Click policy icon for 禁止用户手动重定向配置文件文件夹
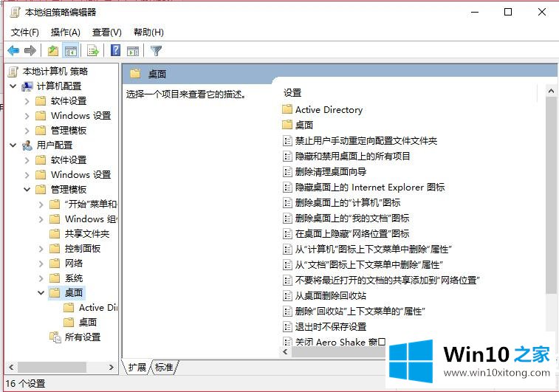Image resolution: width=559 pixels, height=392 pixels. (287, 141)
